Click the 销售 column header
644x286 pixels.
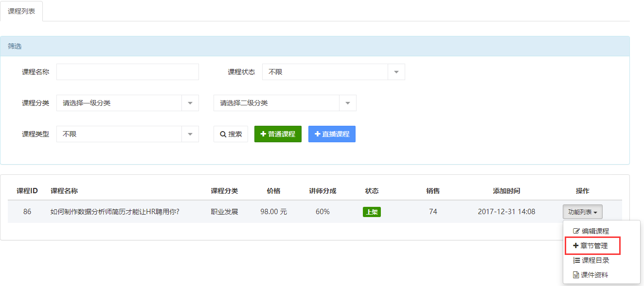[x=433, y=191]
